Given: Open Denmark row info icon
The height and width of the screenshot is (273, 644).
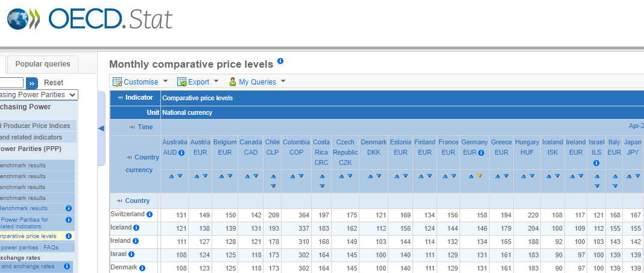Looking at the screenshot, I should point(142,268).
